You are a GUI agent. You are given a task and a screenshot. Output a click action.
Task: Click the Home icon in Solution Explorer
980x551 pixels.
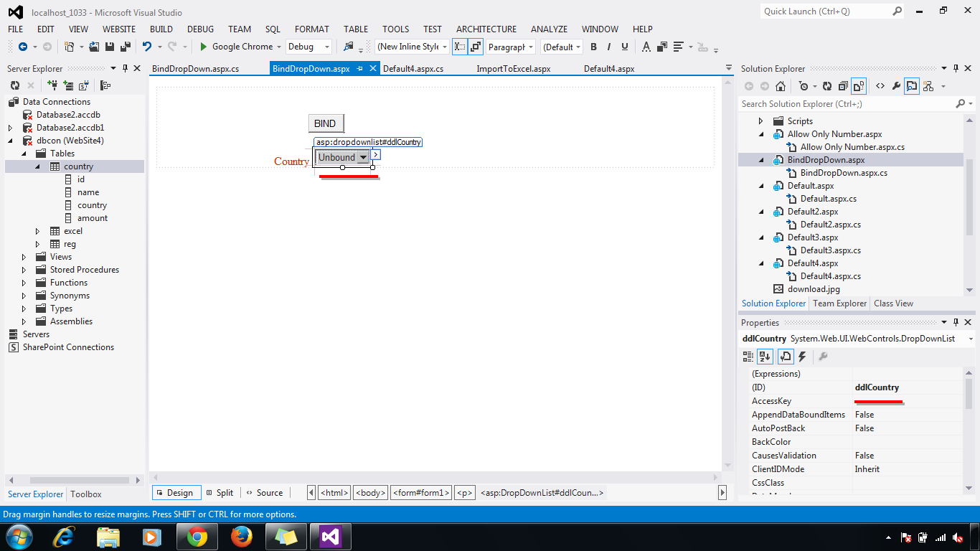[780, 85]
